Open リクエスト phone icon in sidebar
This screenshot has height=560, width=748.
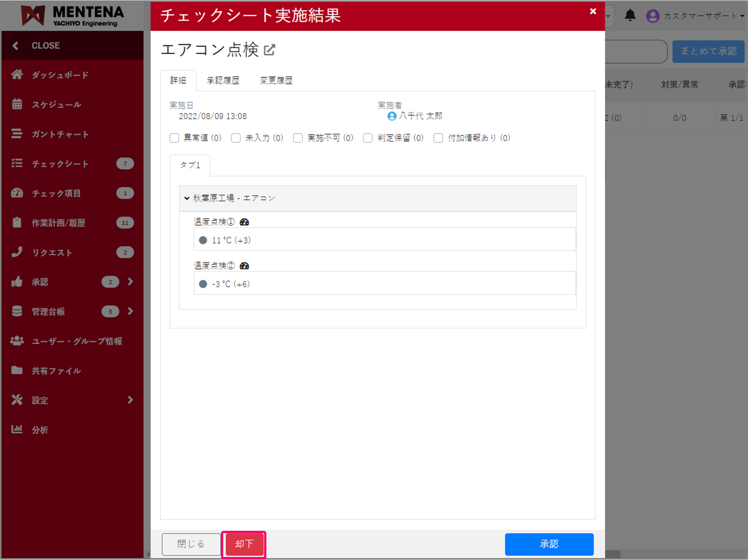[17, 252]
